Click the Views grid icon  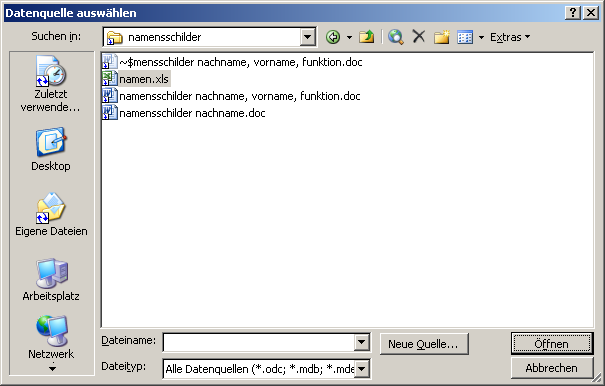465,37
